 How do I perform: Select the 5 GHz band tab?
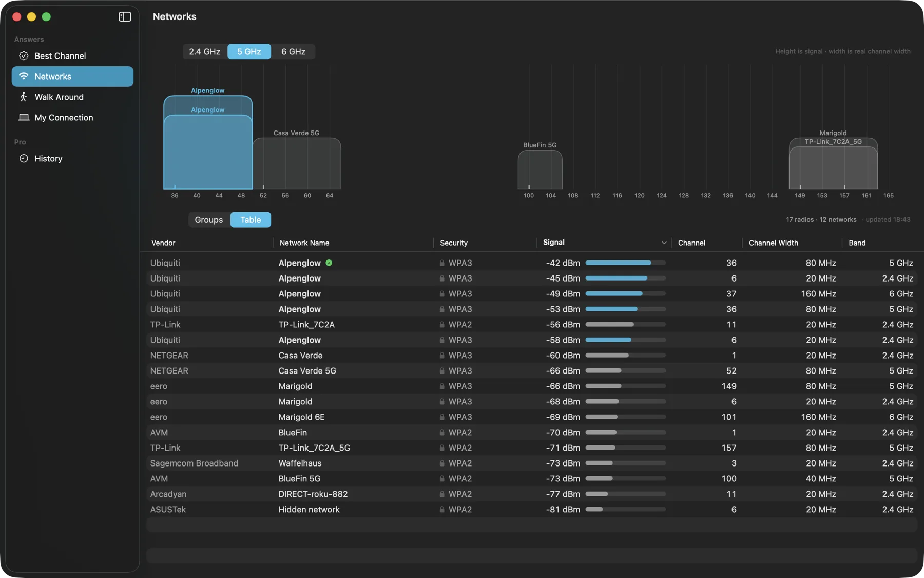pos(249,51)
